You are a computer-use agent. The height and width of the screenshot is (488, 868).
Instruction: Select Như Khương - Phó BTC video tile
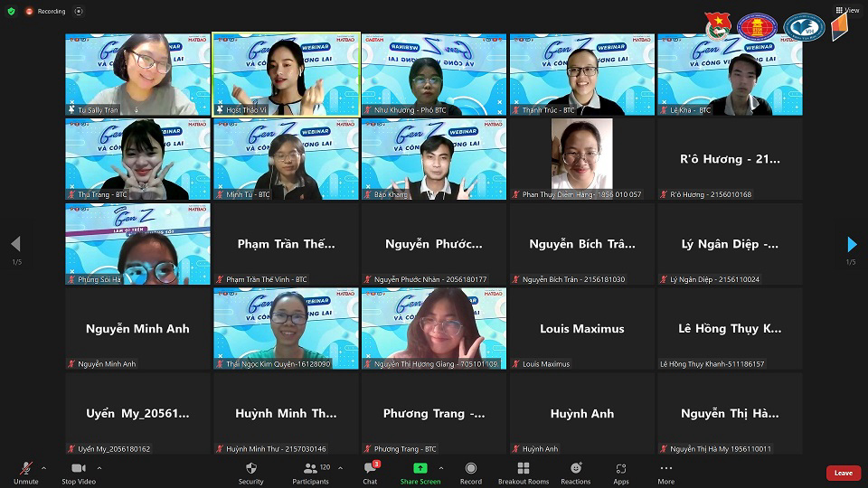[434, 74]
